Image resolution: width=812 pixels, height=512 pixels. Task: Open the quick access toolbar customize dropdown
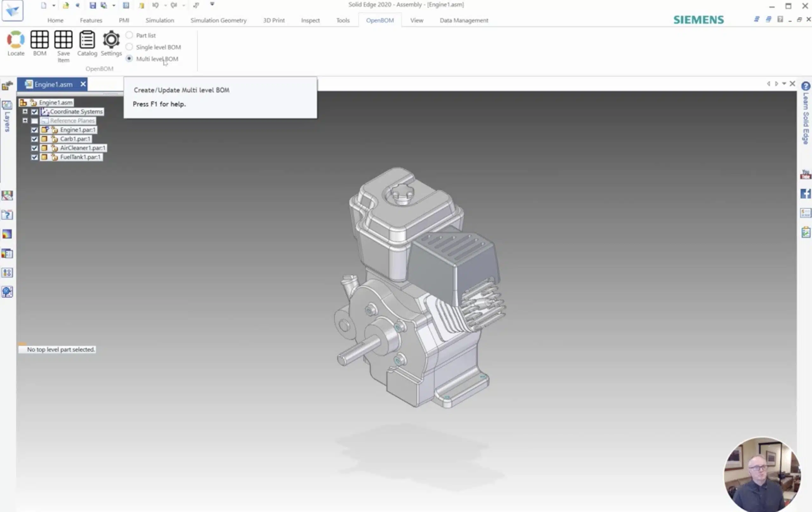(x=212, y=4)
